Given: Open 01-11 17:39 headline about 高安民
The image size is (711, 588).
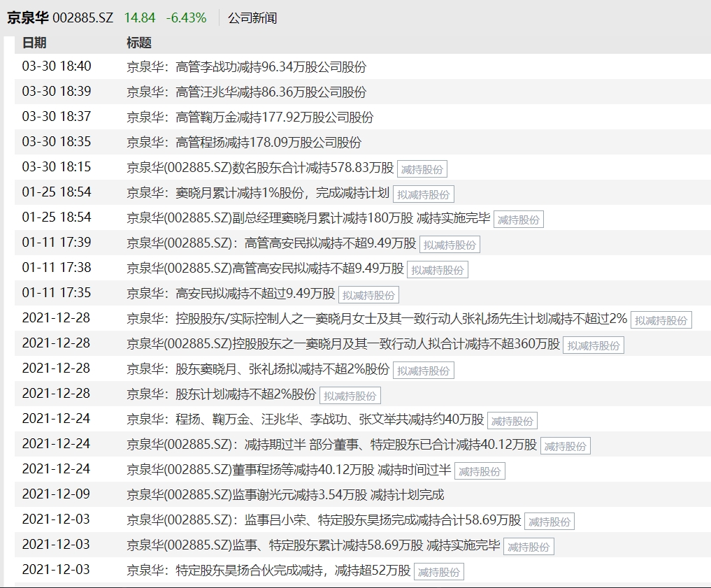Looking at the screenshot, I should pyautogui.click(x=271, y=243).
